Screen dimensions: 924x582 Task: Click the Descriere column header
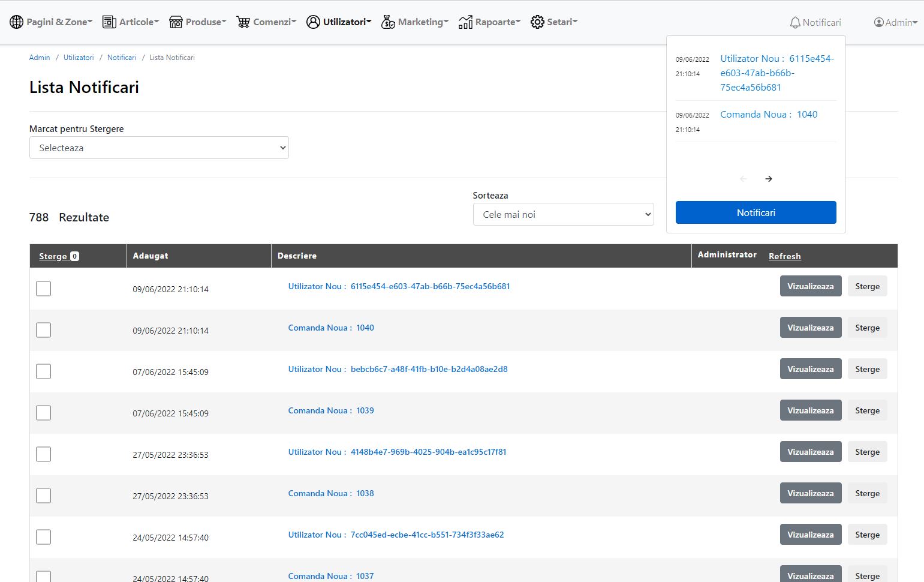coord(297,256)
